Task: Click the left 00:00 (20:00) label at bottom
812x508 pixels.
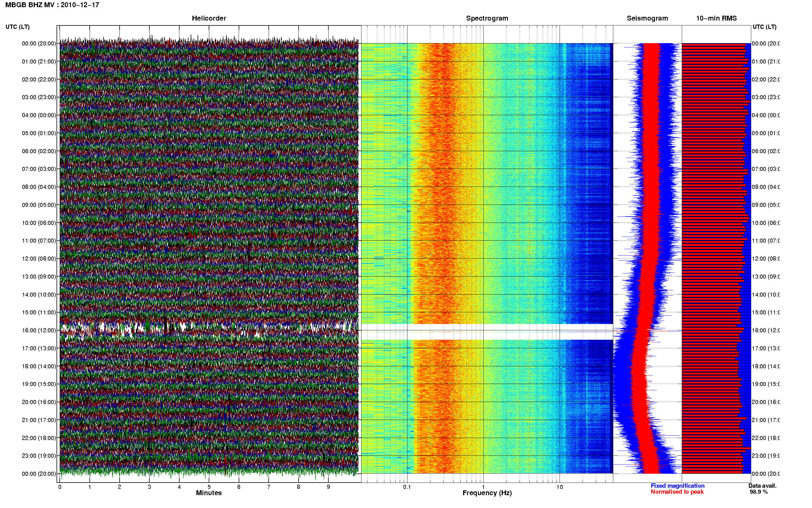Action: pos(39,474)
